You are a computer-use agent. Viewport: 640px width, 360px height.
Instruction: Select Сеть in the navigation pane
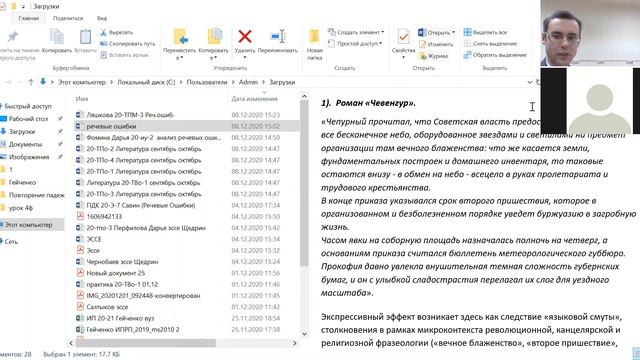click(11, 242)
